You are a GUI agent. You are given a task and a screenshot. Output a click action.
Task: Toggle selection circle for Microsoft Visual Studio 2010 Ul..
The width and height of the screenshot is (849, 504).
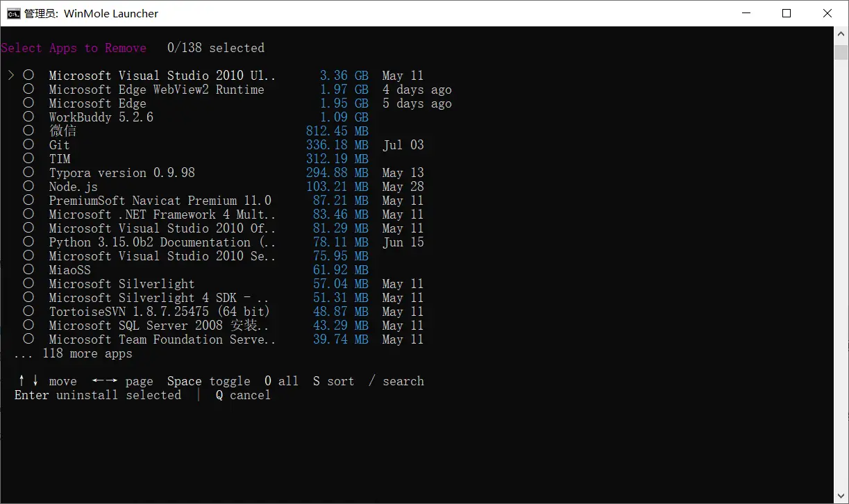(28, 75)
